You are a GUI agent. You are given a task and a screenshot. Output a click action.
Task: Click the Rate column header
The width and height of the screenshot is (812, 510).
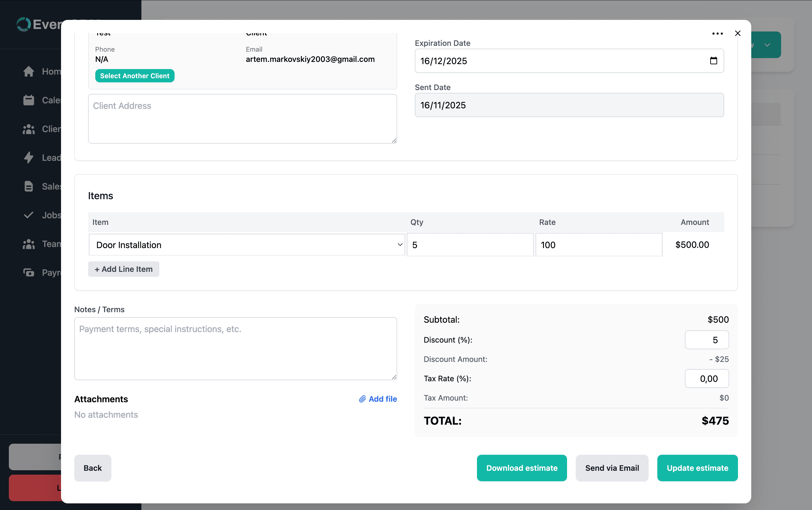[547, 222]
